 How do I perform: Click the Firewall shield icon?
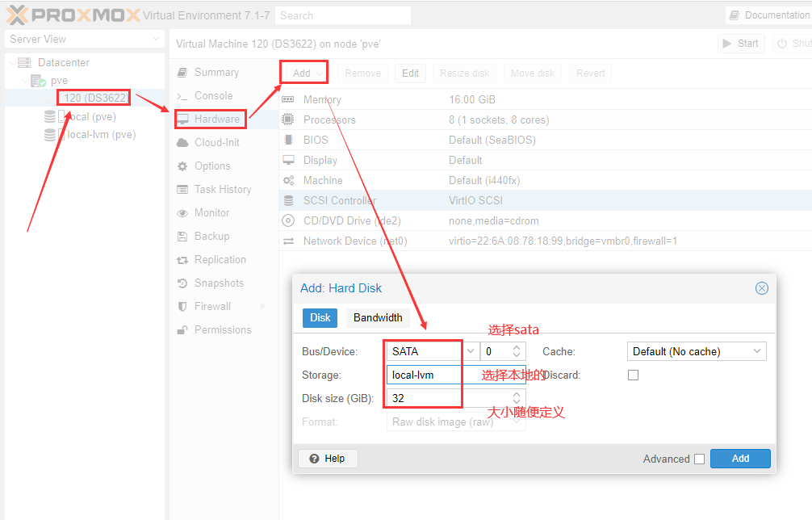[182, 307]
